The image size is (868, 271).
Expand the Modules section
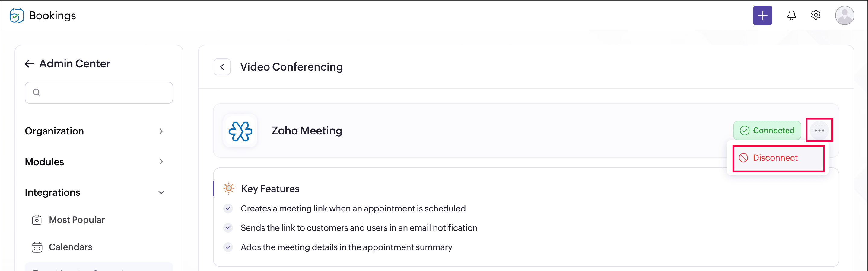pos(161,162)
